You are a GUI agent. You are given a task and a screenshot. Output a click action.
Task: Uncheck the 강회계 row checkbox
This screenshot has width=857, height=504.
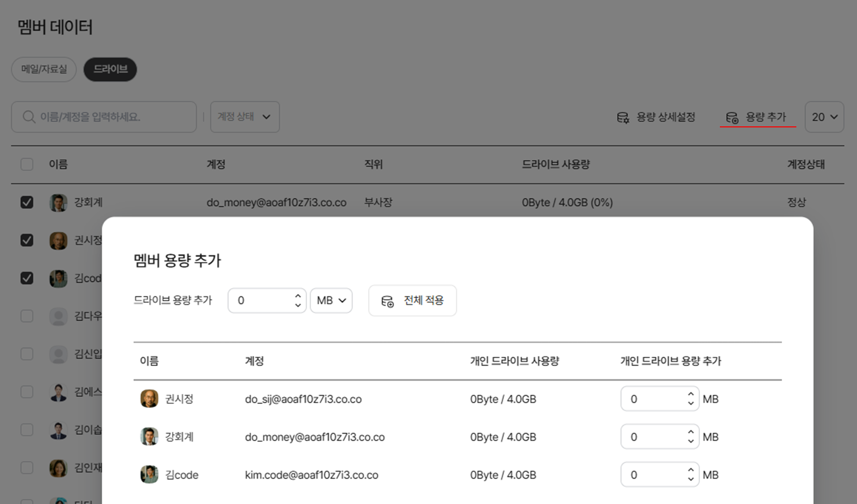(x=27, y=202)
